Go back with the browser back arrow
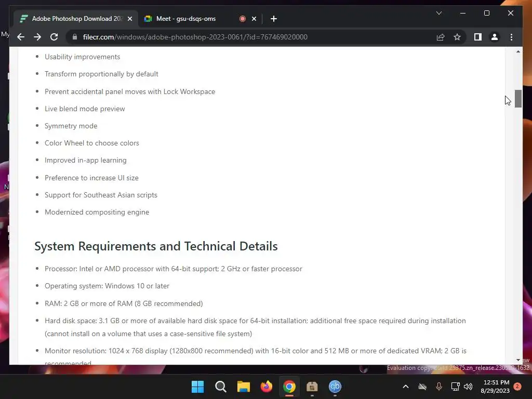This screenshot has height=399, width=532. click(21, 37)
